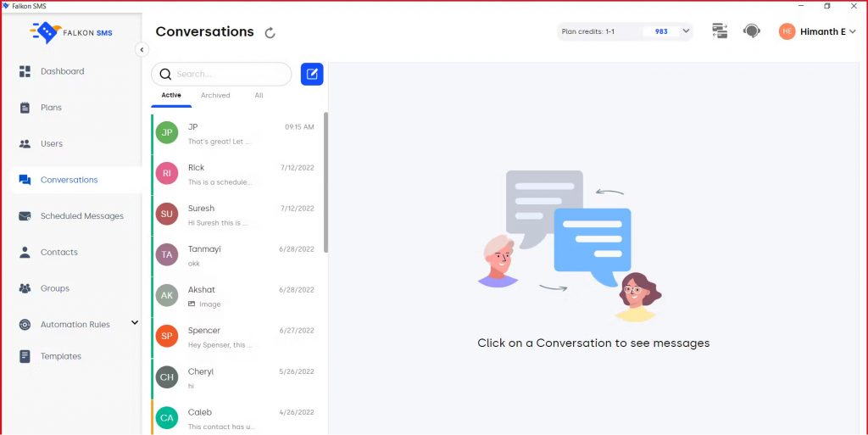Click the Image icon under Akshat
Screen dimensions: 868x435
192,304
